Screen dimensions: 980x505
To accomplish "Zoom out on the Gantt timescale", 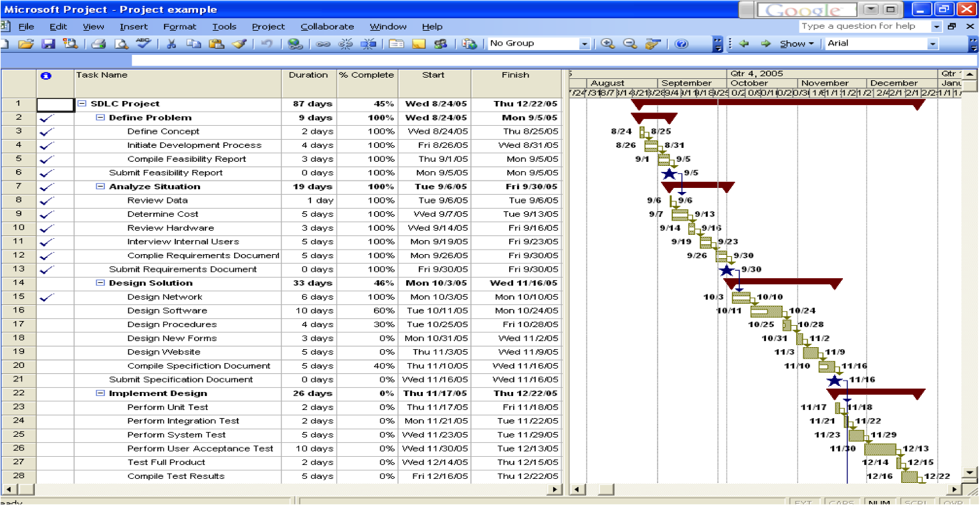I will [x=629, y=43].
